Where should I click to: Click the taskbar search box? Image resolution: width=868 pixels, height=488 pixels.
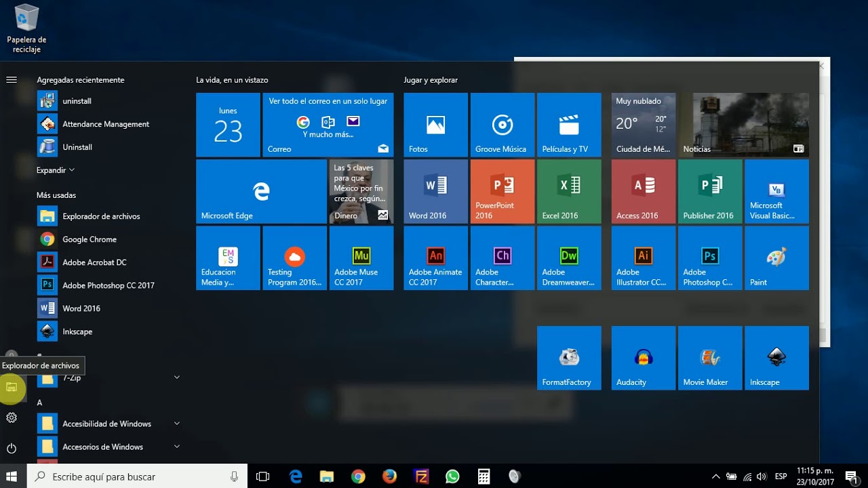click(x=138, y=476)
